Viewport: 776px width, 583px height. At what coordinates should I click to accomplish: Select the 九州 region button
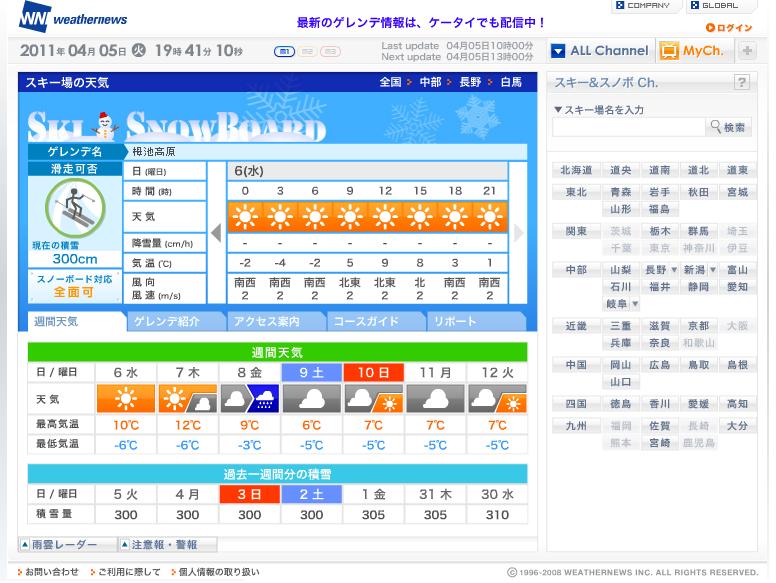point(576,426)
